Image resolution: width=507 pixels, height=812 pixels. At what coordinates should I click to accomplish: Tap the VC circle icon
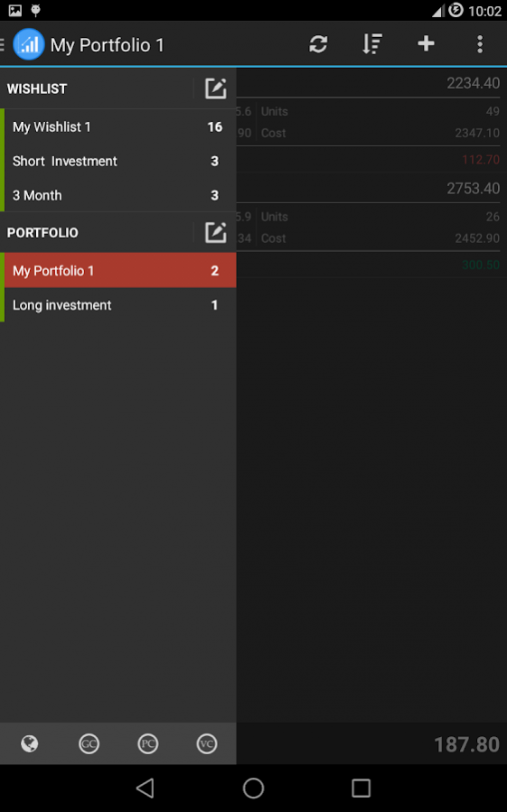click(x=207, y=743)
